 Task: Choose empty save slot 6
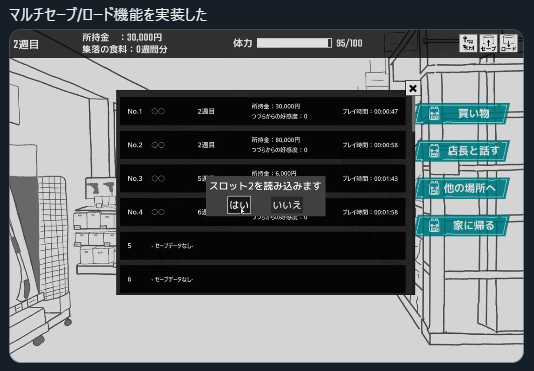[x=263, y=279]
